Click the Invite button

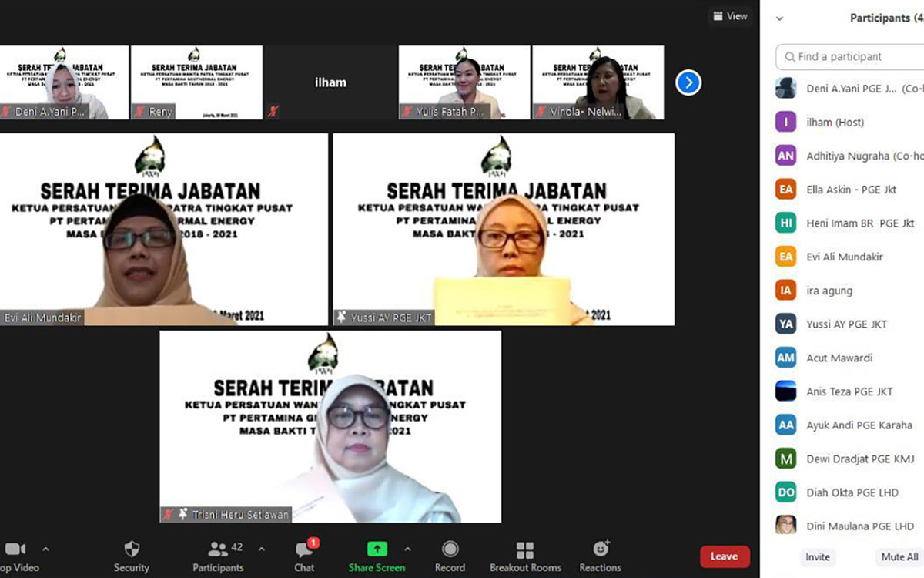pyautogui.click(x=818, y=556)
